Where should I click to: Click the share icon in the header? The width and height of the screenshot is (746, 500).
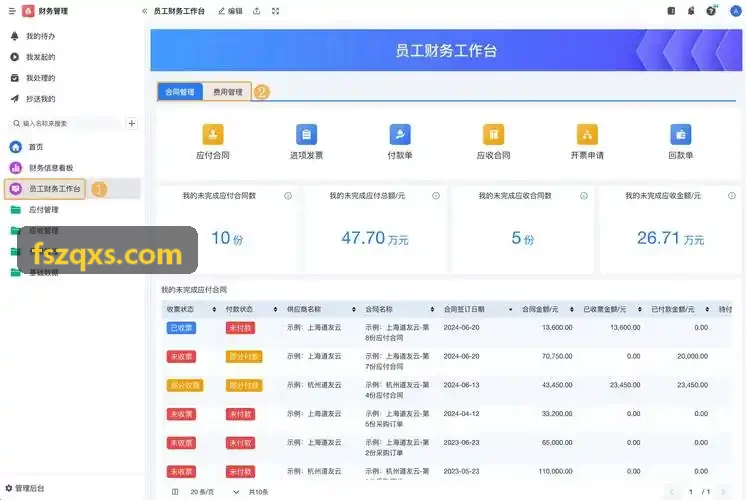pyautogui.click(x=256, y=11)
